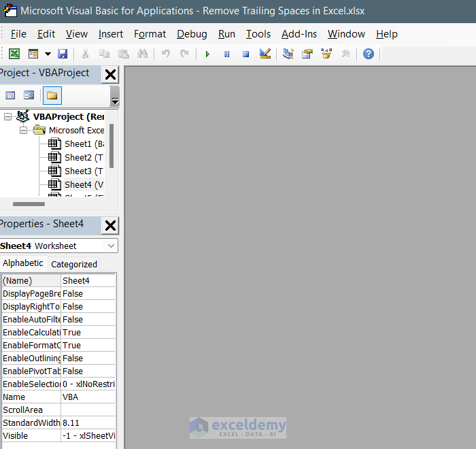Click EnableAutoFilter False value
The height and width of the screenshot is (449, 476).
88,320
